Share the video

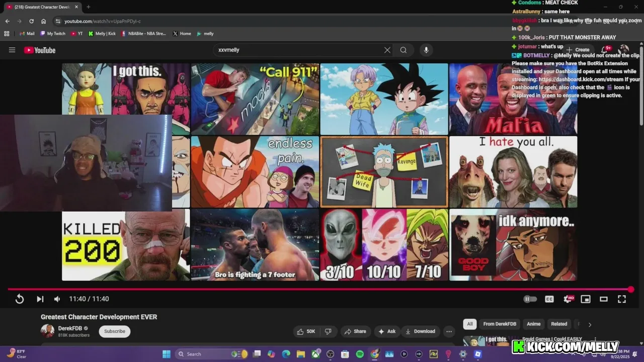pyautogui.click(x=355, y=331)
